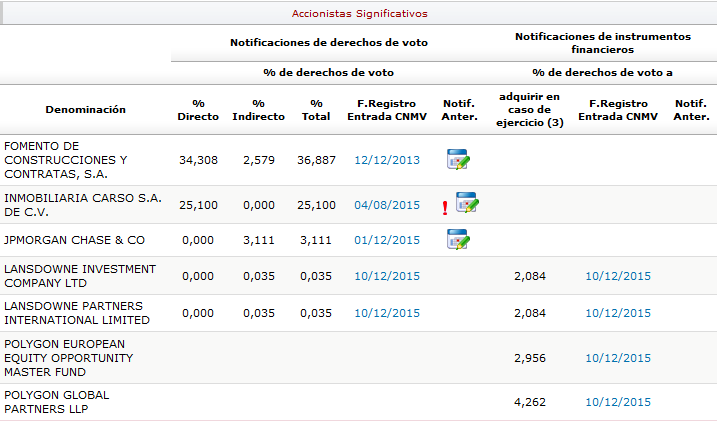Click Notificaciones de derechos de voto header
The height and width of the screenshot is (421, 717).
click(x=329, y=43)
